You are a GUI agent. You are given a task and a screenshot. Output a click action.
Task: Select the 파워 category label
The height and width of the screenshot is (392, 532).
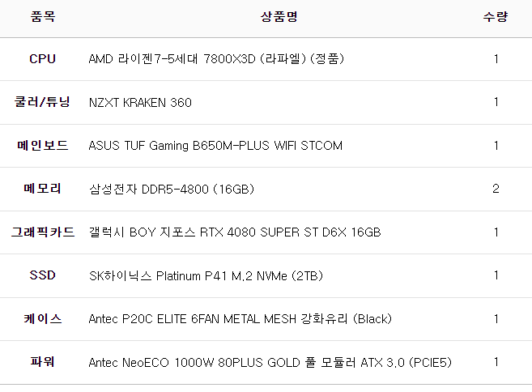(43, 362)
